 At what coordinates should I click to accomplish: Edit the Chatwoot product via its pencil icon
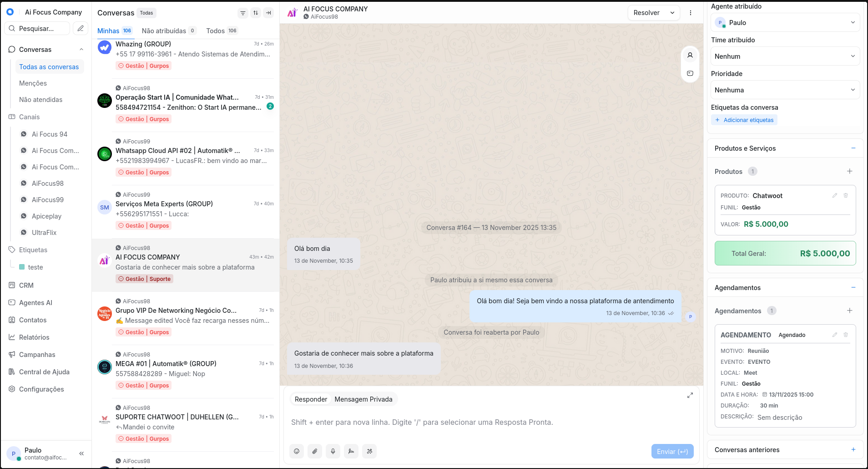834,195
